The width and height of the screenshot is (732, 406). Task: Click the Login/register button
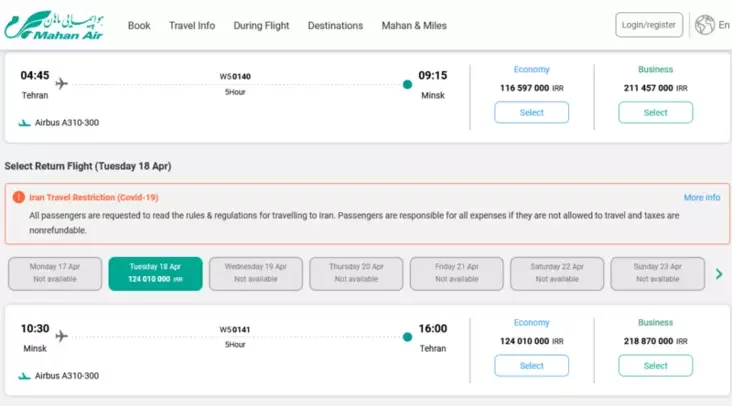649,25
